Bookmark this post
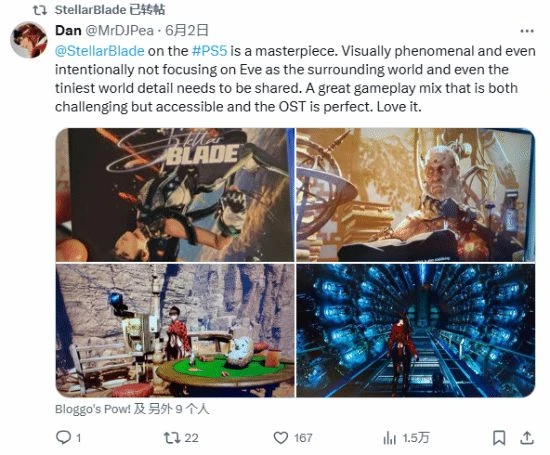The height and width of the screenshot is (455, 550). pyautogui.click(x=499, y=437)
